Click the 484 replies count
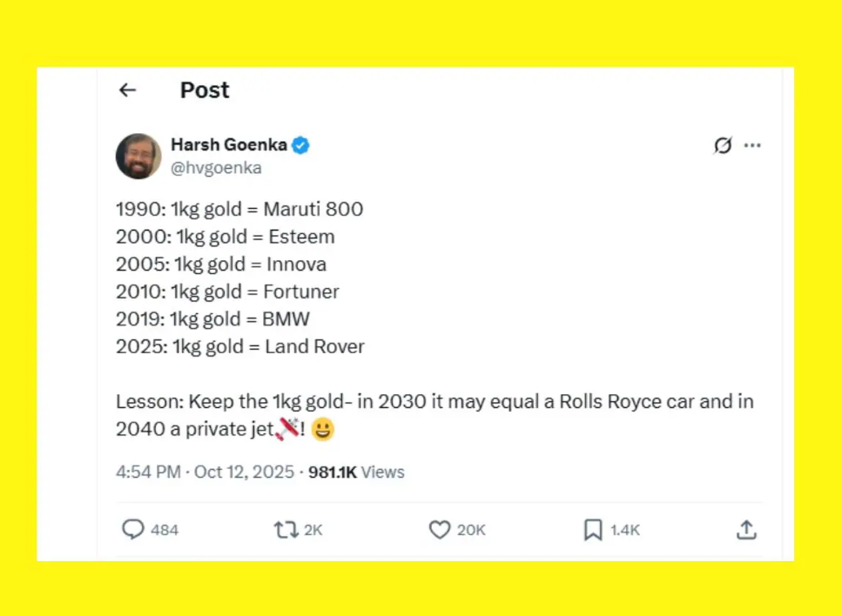The height and width of the screenshot is (616, 842). point(165,530)
